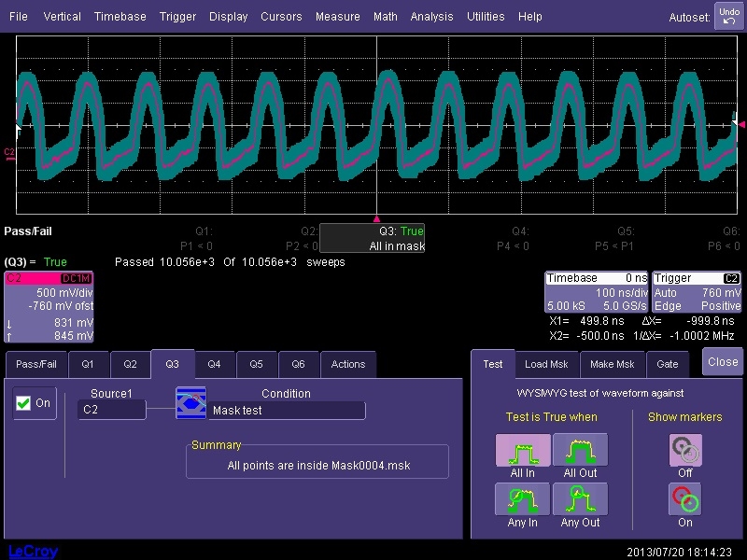The height and width of the screenshot is (560, 747).
Task: Open the Measure menu
Action: coord(337,17)
